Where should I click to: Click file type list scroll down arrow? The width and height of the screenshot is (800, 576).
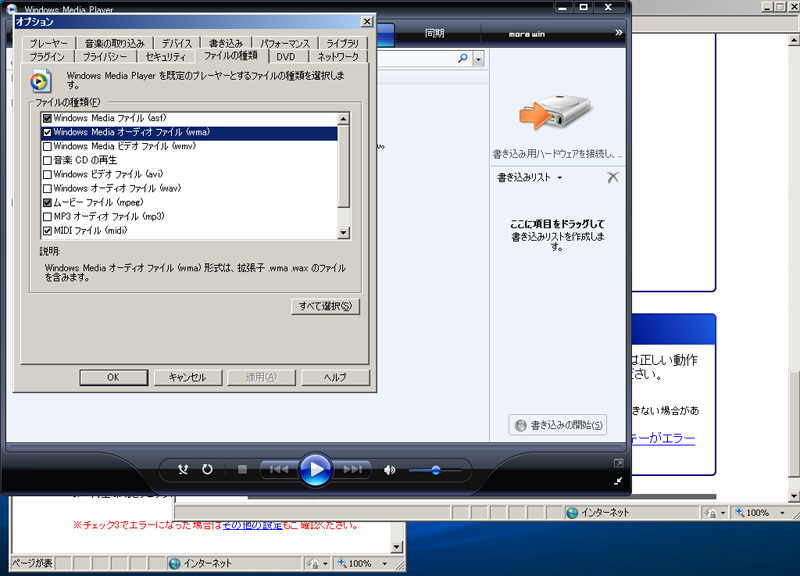[x=343, y=233]
